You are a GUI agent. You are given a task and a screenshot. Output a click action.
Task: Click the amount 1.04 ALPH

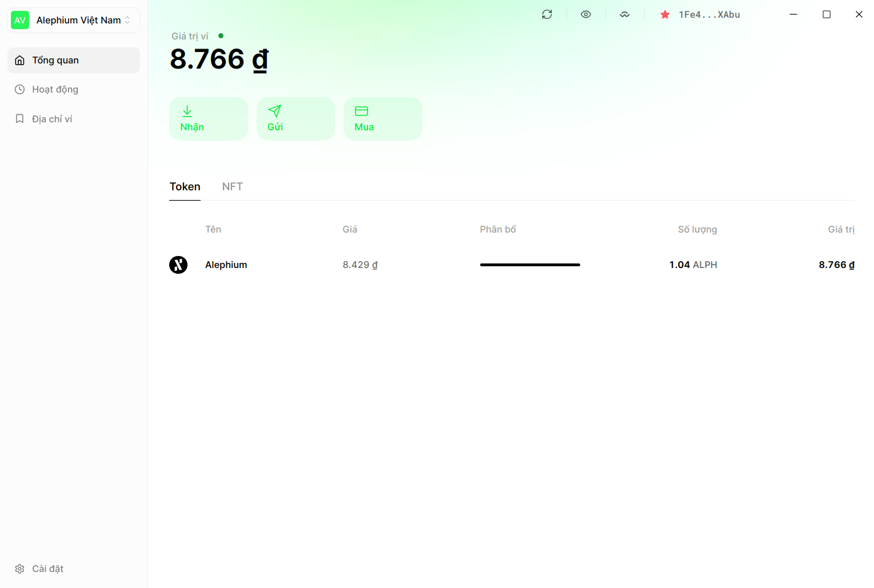click(x=693, y=265)
